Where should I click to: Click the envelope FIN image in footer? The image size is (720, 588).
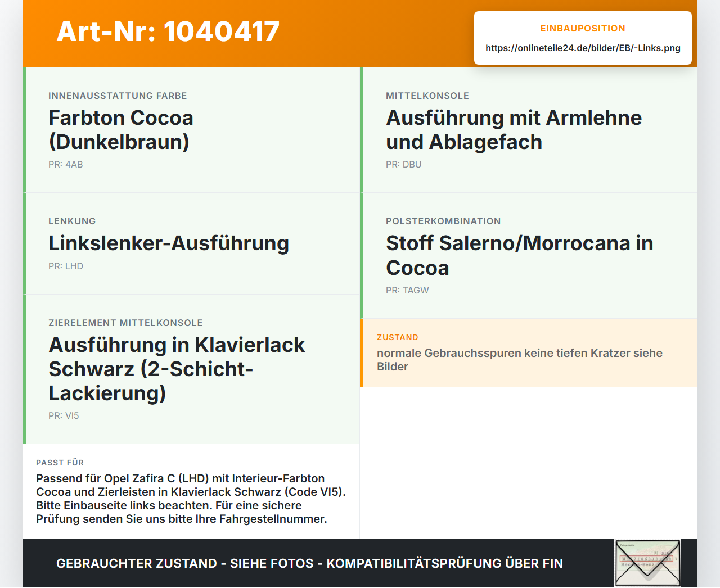pos(647,563)
